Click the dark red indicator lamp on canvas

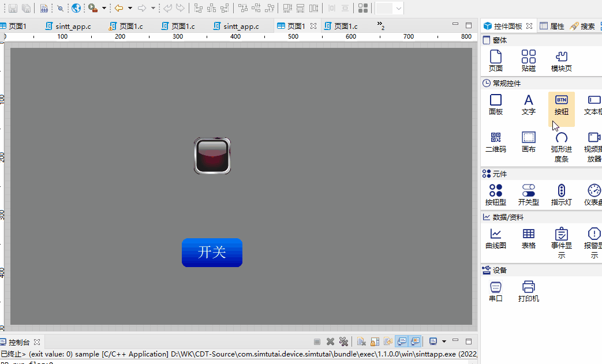[x=212, y=156]
